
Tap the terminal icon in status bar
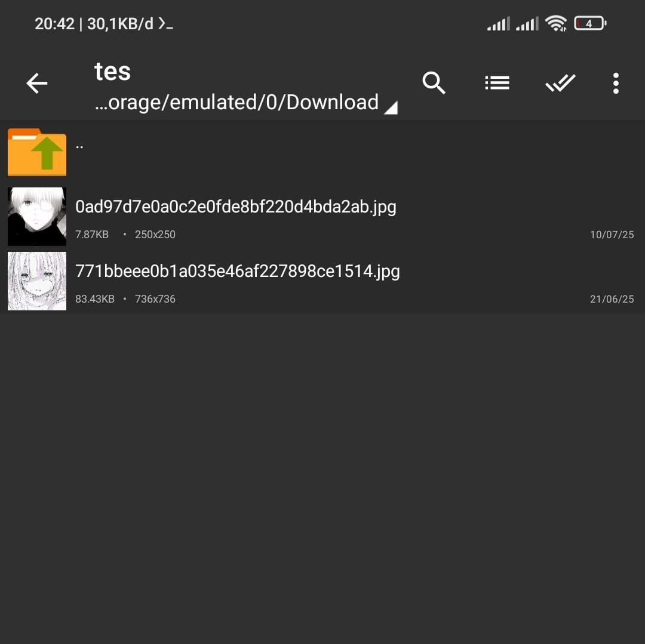166,23
